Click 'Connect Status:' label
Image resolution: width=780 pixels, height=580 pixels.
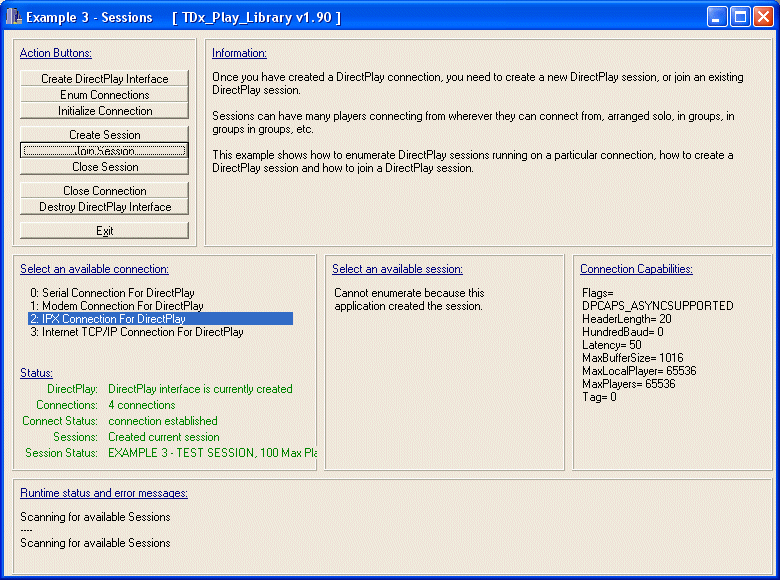pos(60,420)
